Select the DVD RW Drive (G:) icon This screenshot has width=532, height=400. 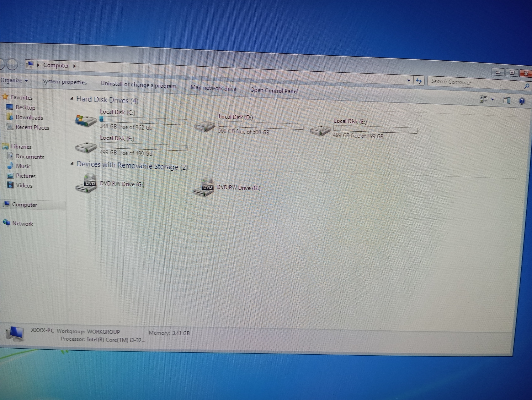coord(86,183)
